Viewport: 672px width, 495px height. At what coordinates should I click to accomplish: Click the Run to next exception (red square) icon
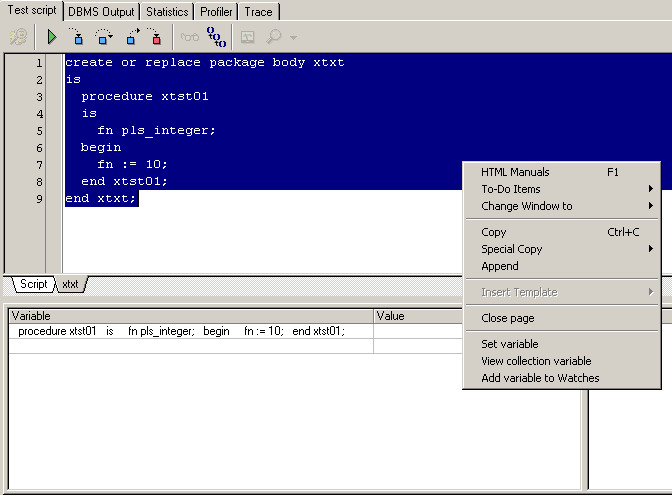(155, 37)
